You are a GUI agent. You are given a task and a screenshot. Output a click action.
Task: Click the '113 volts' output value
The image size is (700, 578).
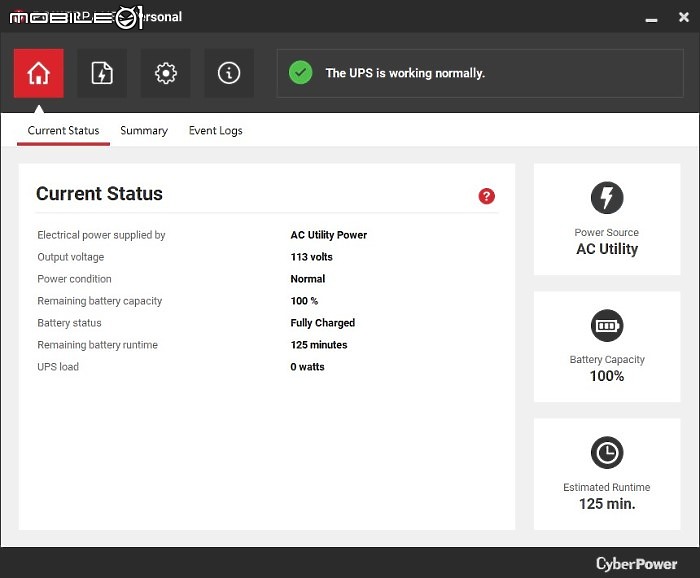[x=312, y=257]
